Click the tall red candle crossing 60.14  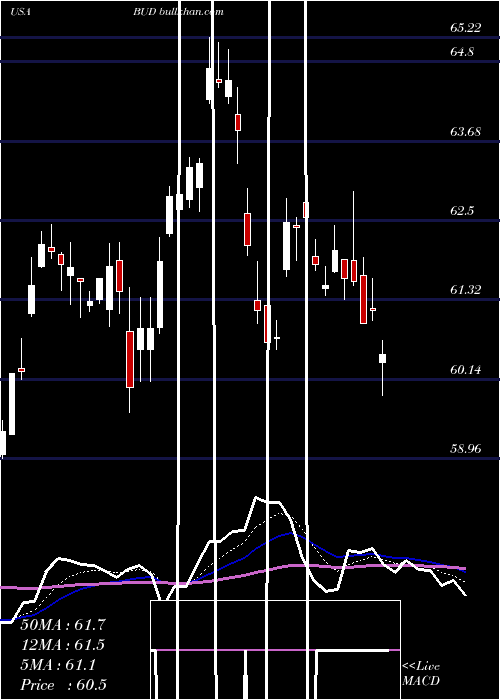[x=130, y=359]
